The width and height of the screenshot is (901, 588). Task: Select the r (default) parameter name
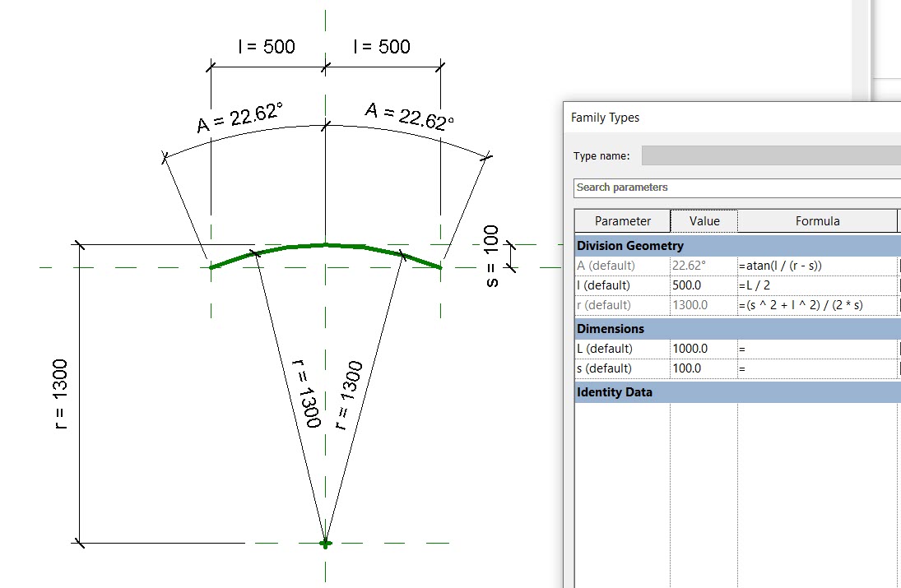(603, 305)
